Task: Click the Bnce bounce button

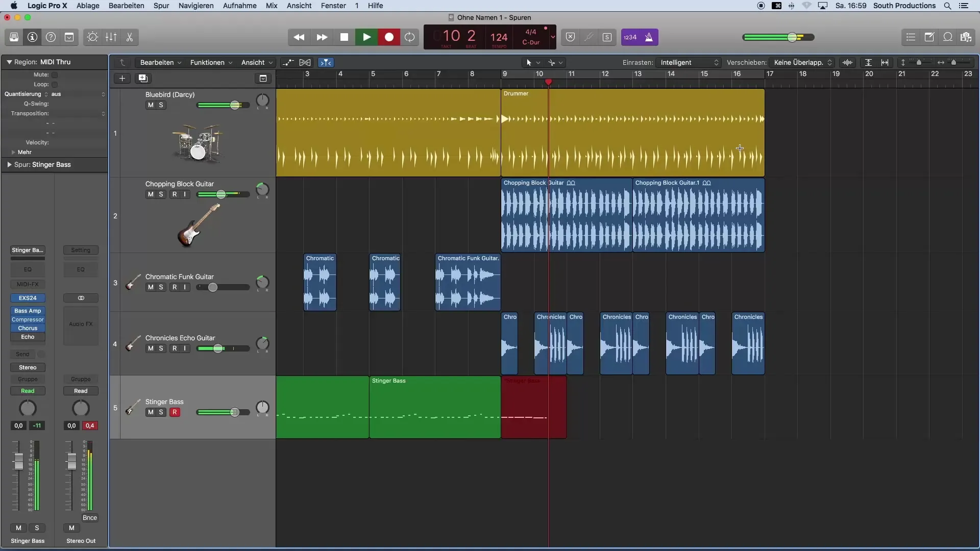Action: (x=90, y=517)
